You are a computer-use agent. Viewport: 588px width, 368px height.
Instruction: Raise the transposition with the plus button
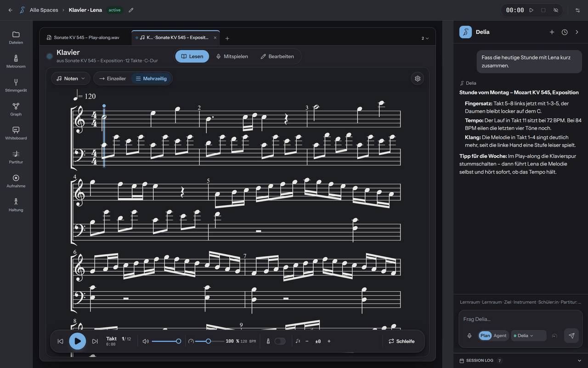coord(329,341)
